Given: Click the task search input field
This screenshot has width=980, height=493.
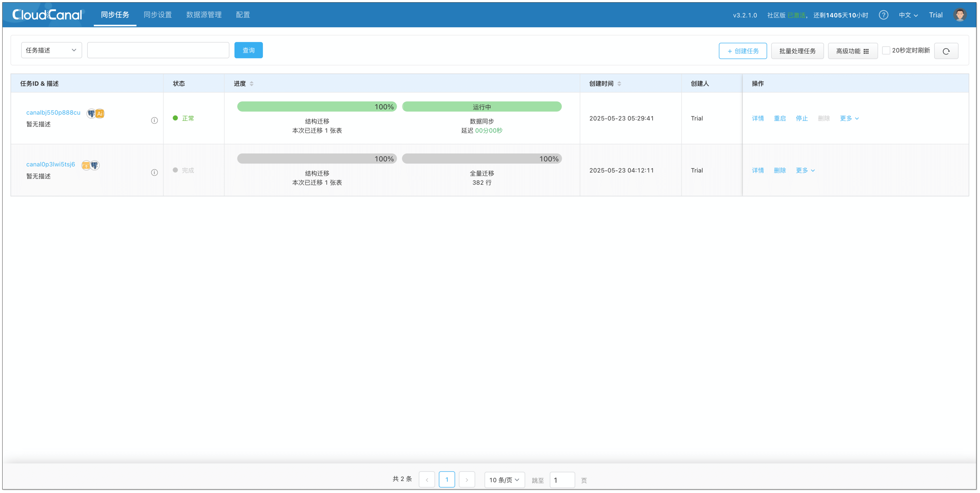Looking at the screenshot, I should coord(158,50).
